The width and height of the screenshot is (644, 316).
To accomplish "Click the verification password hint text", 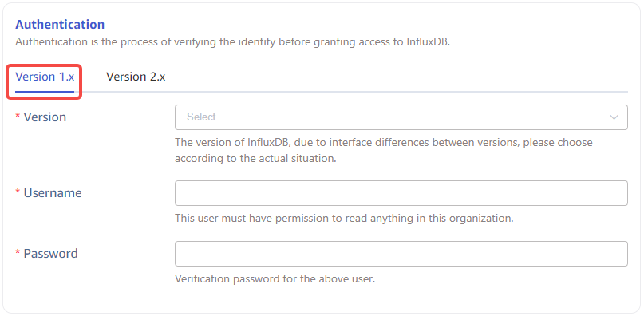I will (x=275, y=279).
